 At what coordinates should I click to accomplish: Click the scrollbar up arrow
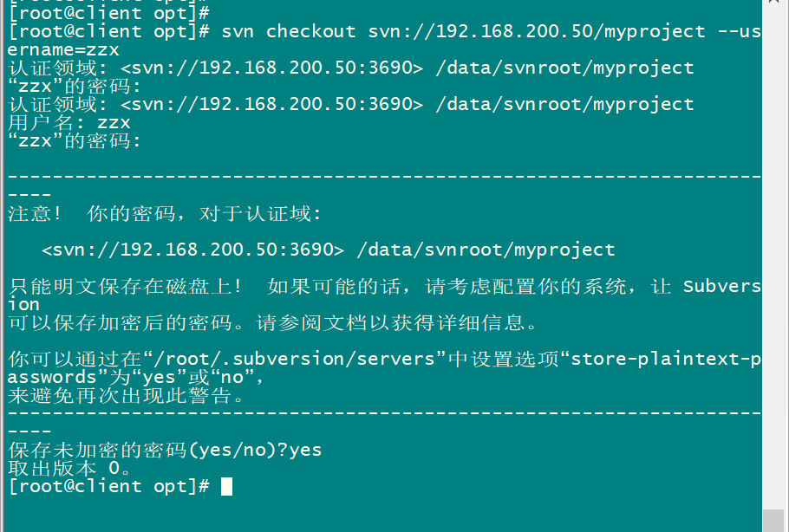[x=774, y=2]
